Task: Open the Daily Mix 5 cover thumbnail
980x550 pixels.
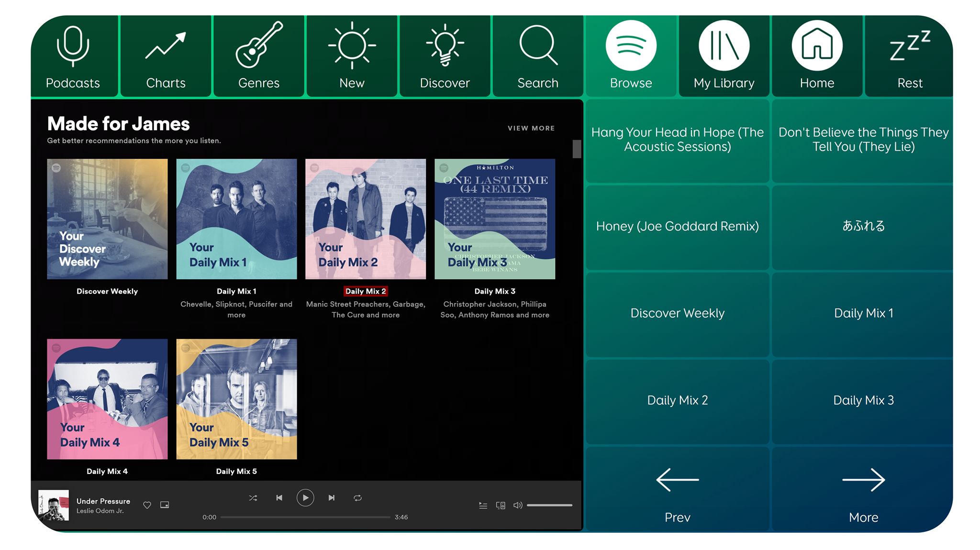Action: (236, 399)
